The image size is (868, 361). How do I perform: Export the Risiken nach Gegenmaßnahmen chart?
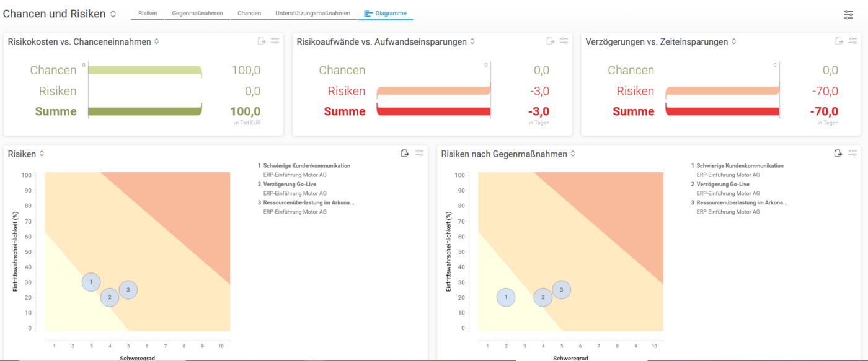coord(839,153)
